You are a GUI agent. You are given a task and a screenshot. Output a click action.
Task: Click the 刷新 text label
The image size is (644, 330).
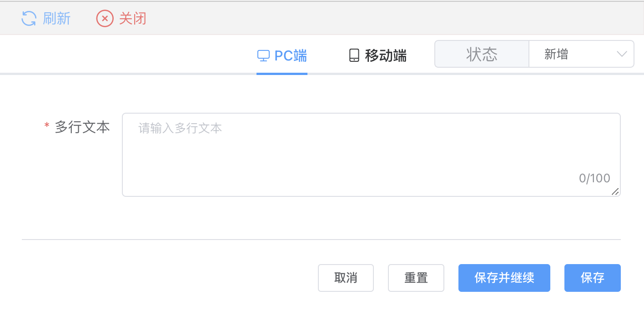(57, 19)
